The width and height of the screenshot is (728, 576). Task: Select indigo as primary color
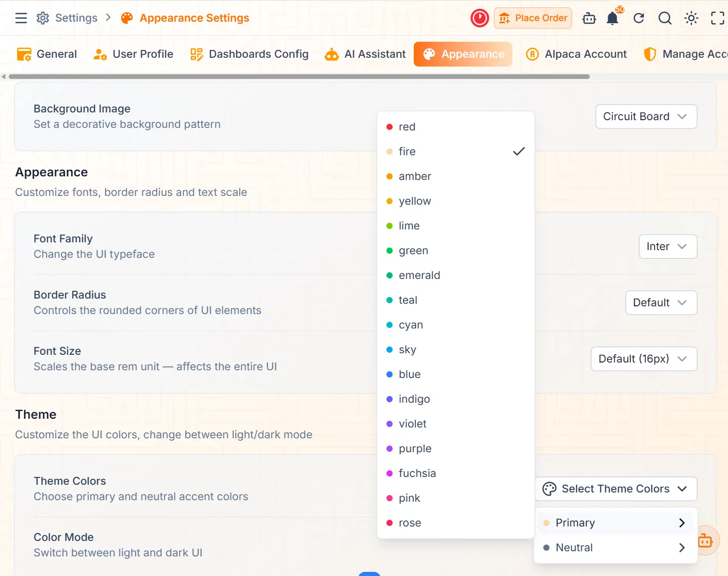click(x=456, y=399)
